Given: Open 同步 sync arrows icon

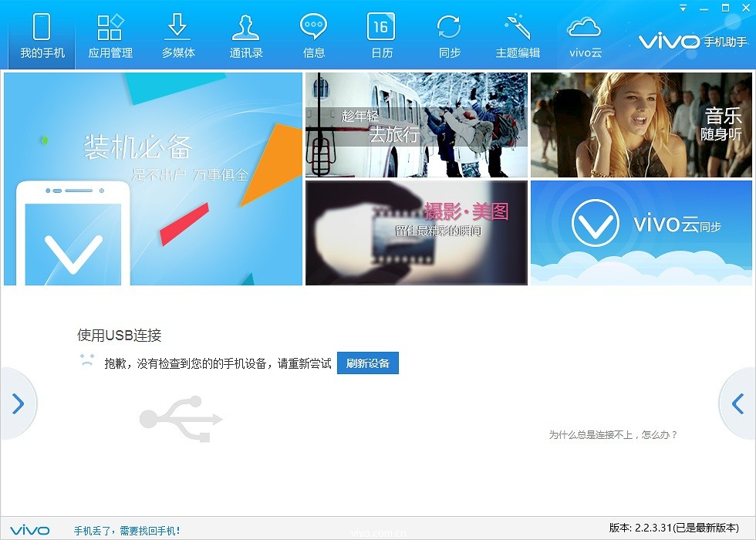Looking at the screenshot, I should pyautogui.click(x=449, y=36).
